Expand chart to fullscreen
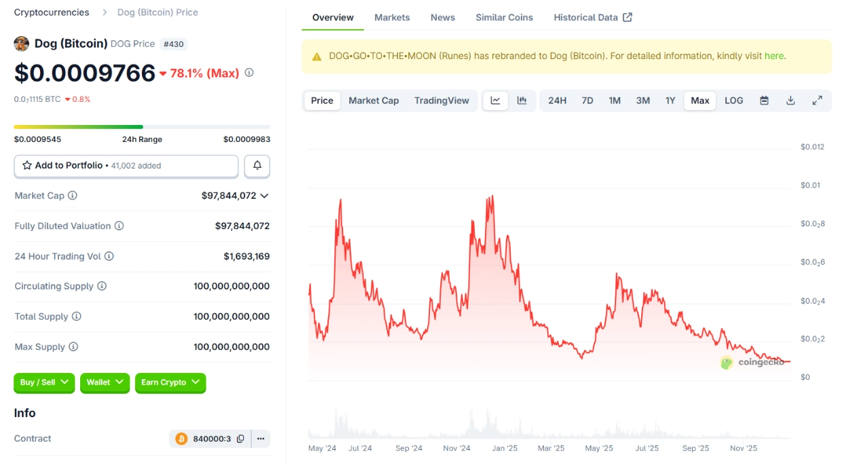This screenshot has height=464, width=868. pyautogui.click(x=817, y=101)
